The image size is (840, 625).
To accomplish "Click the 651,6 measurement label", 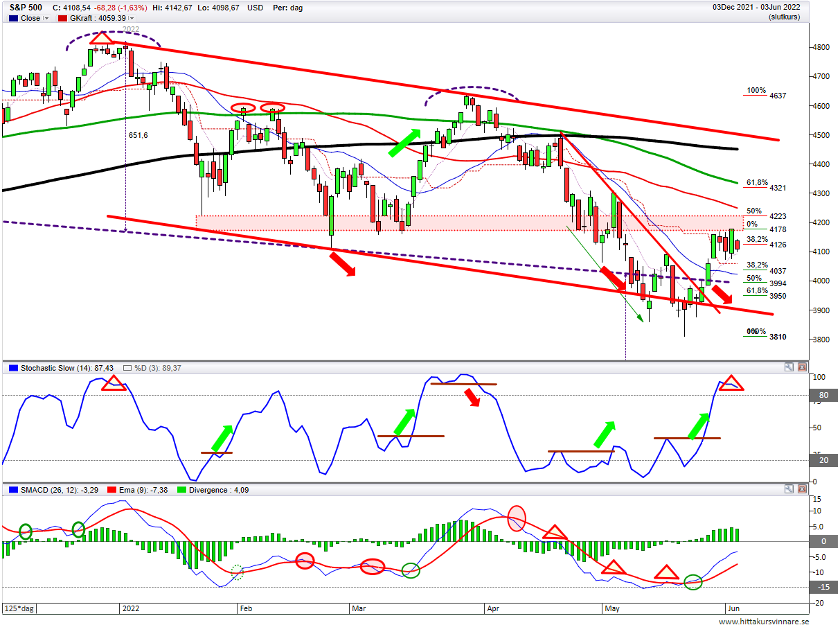I will pyautogui.click(x=138, y=136).
